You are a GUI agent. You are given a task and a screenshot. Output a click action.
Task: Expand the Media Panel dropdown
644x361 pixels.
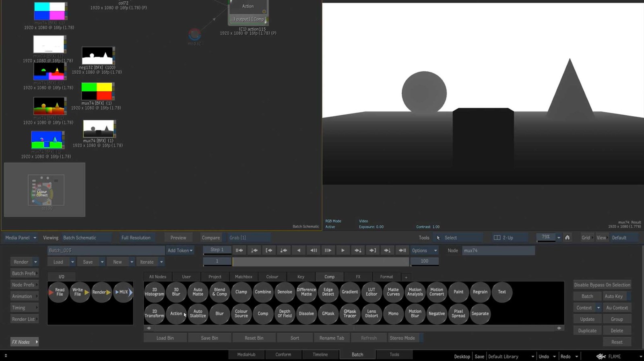(x=21, y=237)
